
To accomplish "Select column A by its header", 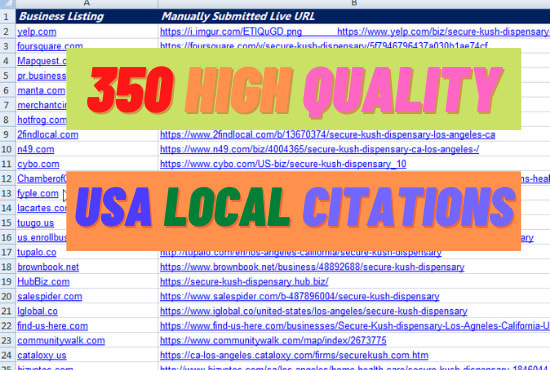I will click(87, 4).
